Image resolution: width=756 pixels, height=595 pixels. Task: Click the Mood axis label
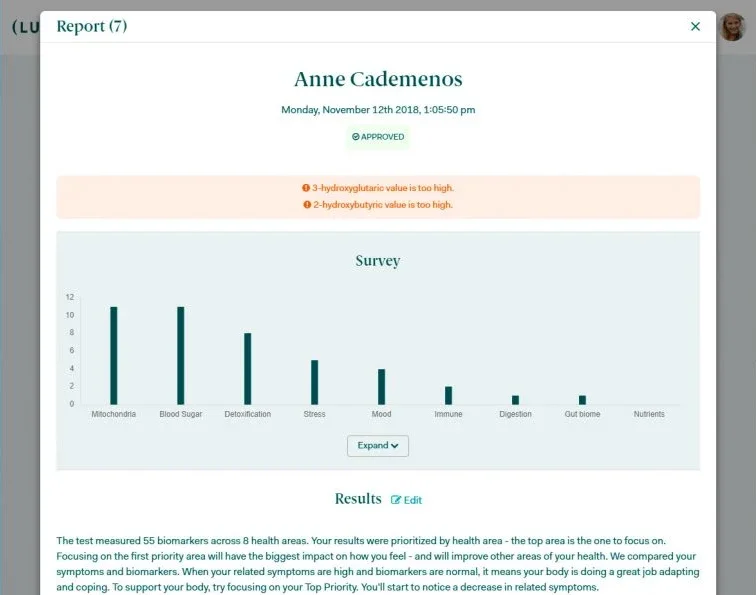(381, 414)
